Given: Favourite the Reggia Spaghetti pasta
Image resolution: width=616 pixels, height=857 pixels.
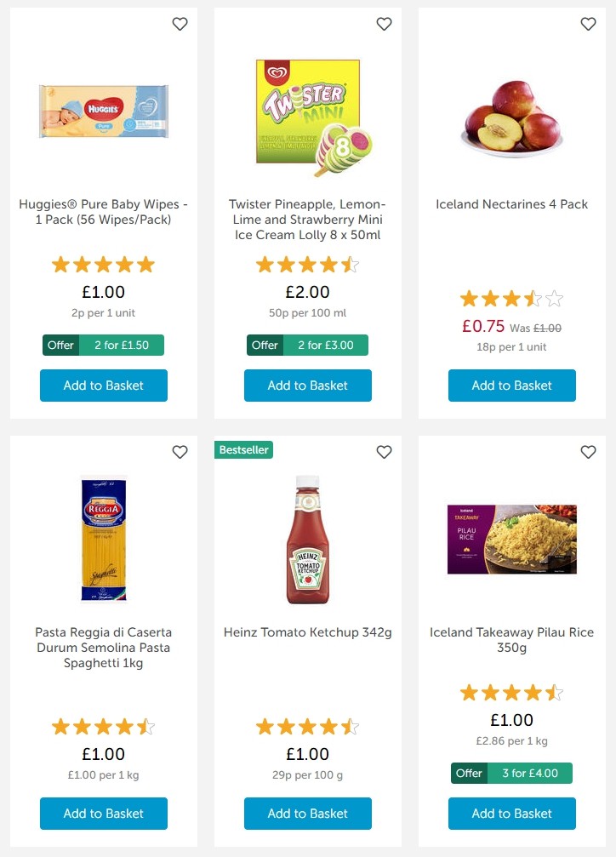Looking at the screenshot, I should click(180, 452).
